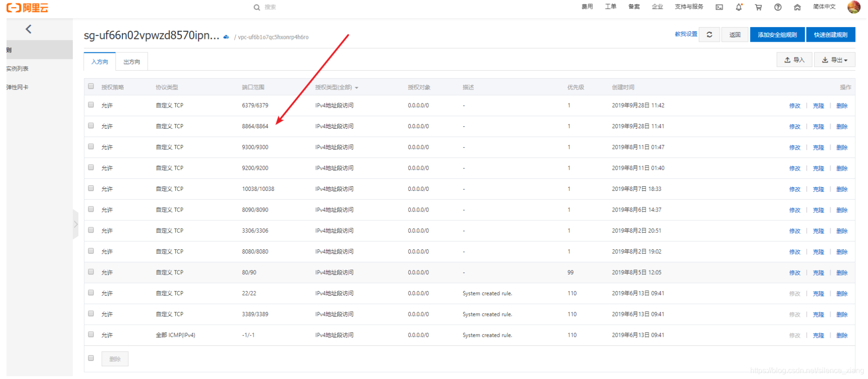The image size is (868, 379).
Task: Open notifications bell icon
Action: point(739,7)
